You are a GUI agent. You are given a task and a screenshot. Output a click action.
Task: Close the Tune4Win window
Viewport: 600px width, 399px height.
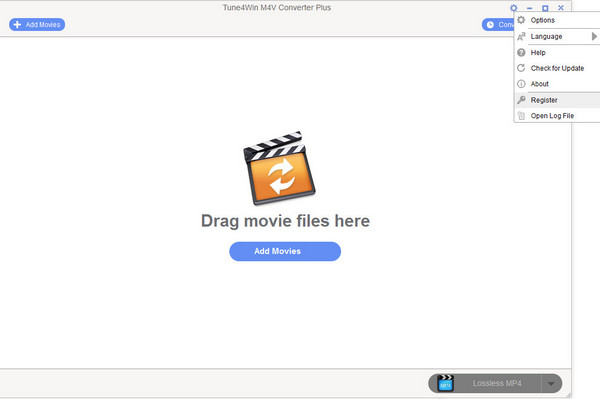click(561, 8)
